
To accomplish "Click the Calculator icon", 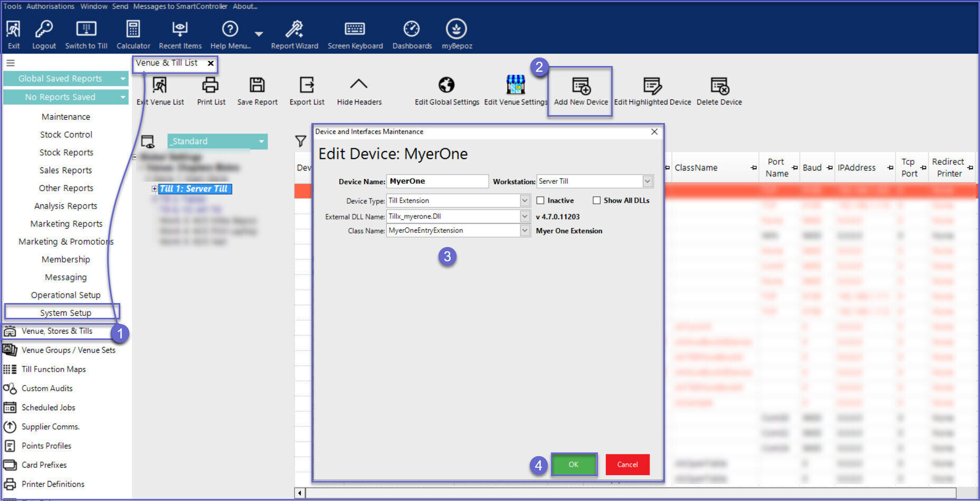I will (133, 30).
